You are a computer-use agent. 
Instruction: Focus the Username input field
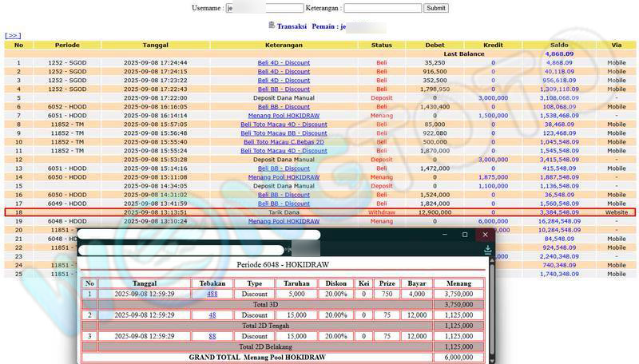tap(264, 8)
